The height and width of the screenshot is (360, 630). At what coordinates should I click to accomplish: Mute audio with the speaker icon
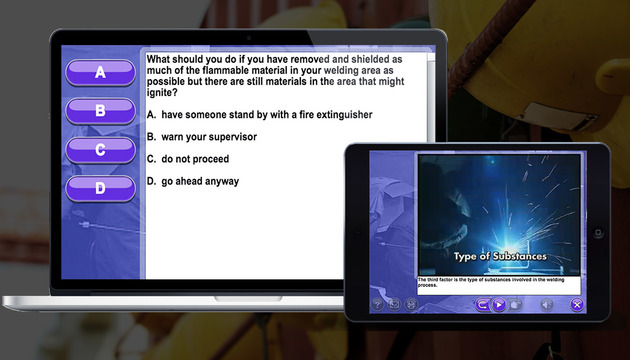click(546, 305)
